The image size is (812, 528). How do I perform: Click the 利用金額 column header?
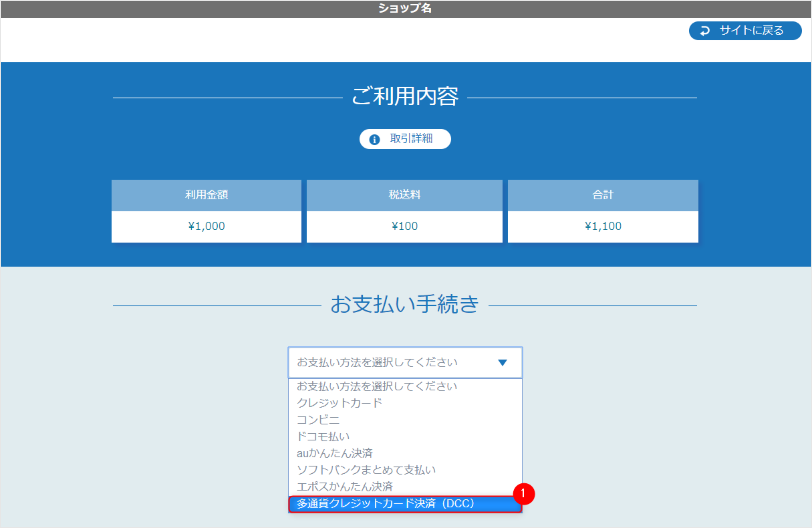(206, 195)
